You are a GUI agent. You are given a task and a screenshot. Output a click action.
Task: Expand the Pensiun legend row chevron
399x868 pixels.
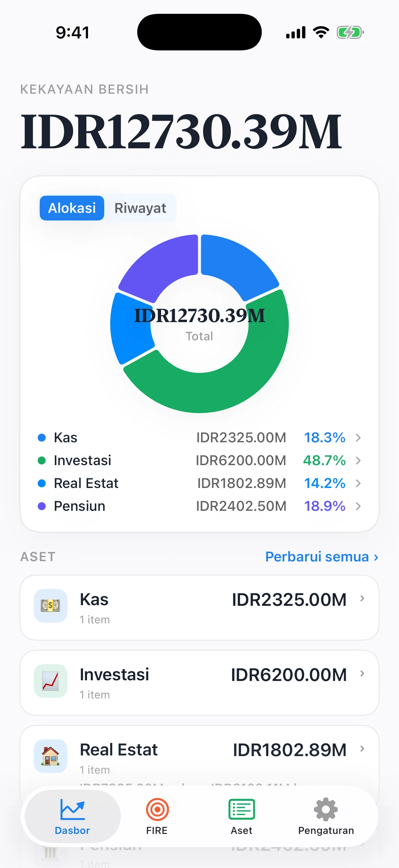[x=358, y=506]
